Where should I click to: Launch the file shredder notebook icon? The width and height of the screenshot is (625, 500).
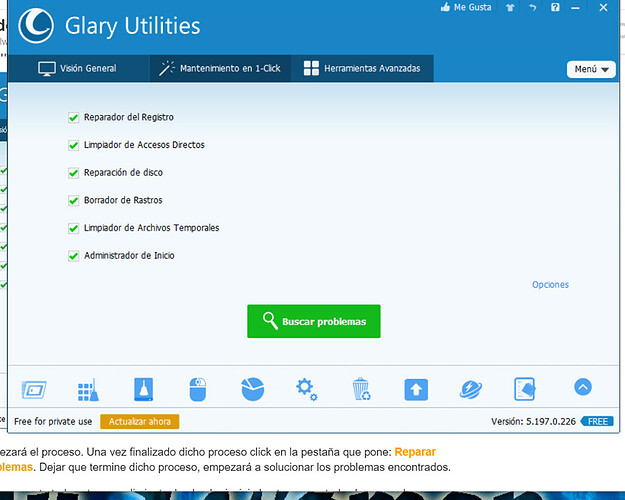pos(525,389)
